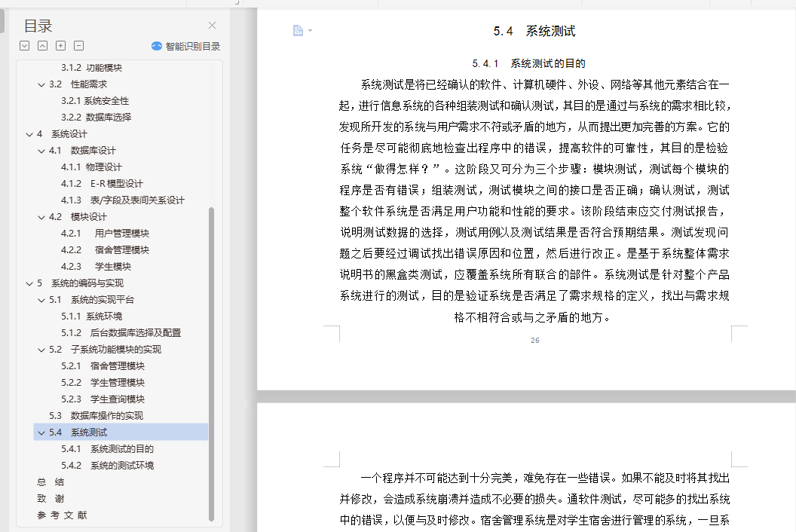Open the dropdown arrow beside the document icon
Image resolution: width=796 pixels, height=532 pixels.
tap(310, 31)
